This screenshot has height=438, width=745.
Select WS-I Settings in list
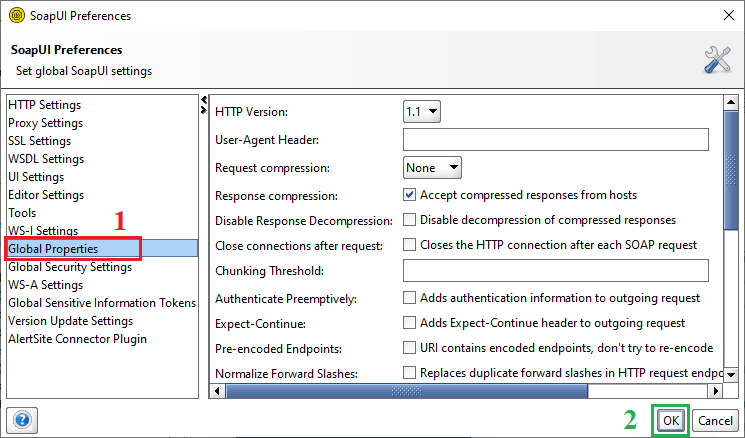tap(102, 231)
